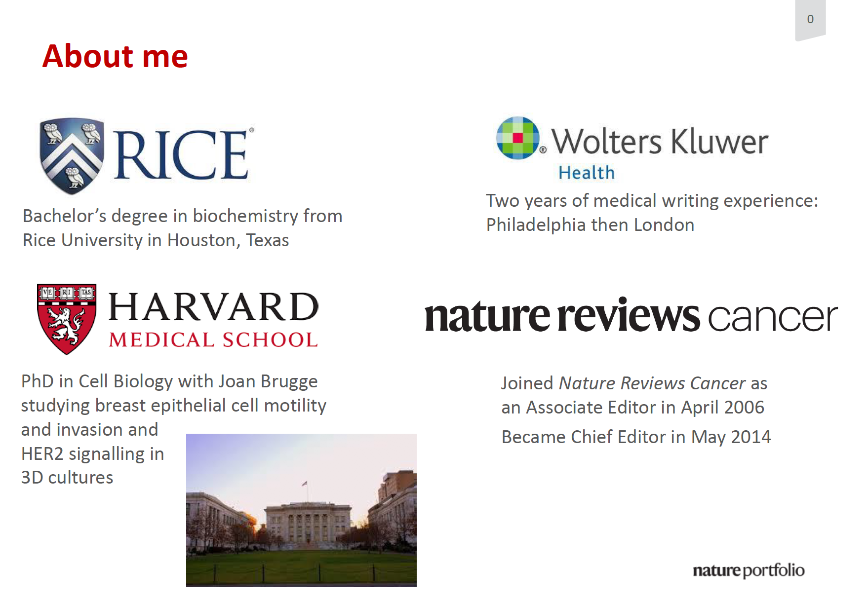Click the Rice University in Houston line
This screenshot has height=601, width=868.
click(x=156, y=240)
